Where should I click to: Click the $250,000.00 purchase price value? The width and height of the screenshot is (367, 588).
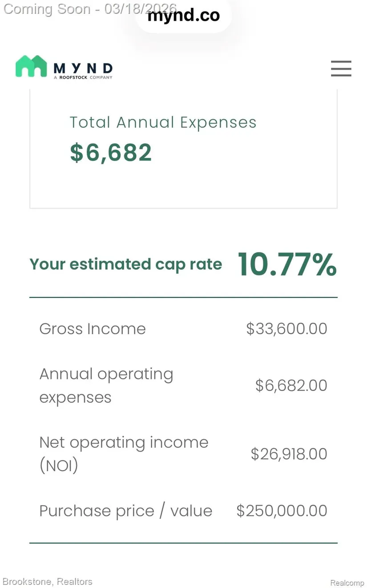click(x=282, y=511)
